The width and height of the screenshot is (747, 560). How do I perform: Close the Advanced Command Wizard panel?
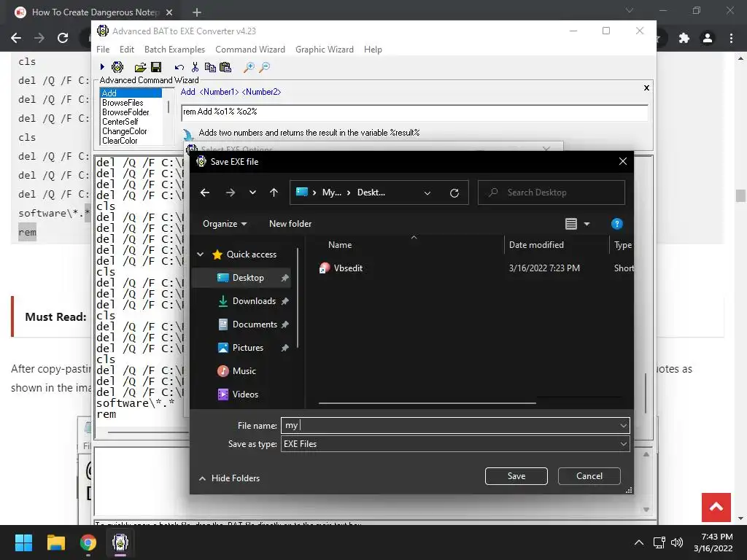646,87
